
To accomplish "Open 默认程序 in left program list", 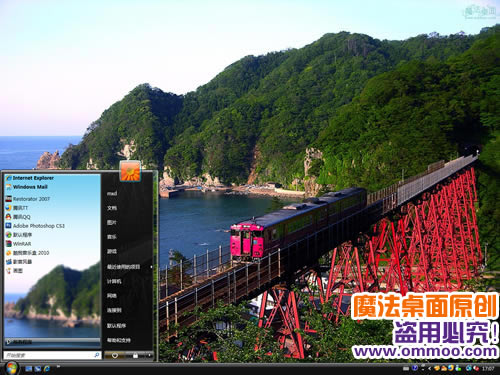I will 19,235.
